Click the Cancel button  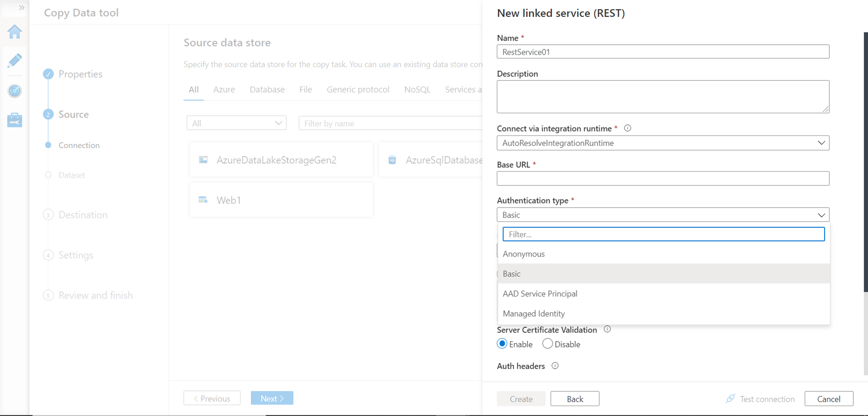(x=829, y=399)
